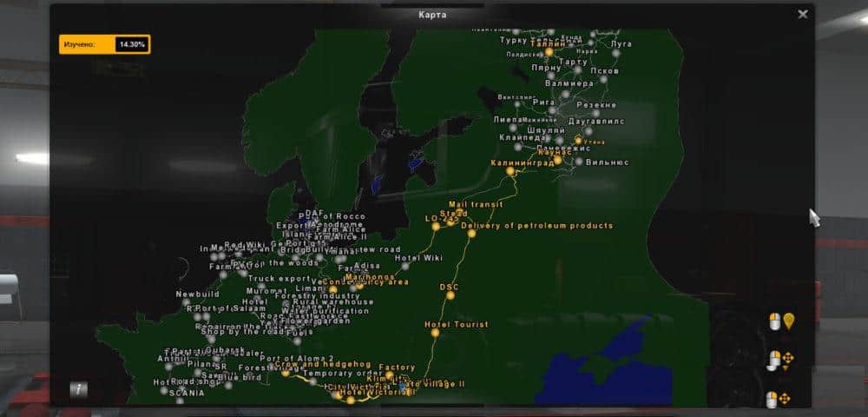
Task: Select the Таллин city marker
Action: click(x=549, y=51)
